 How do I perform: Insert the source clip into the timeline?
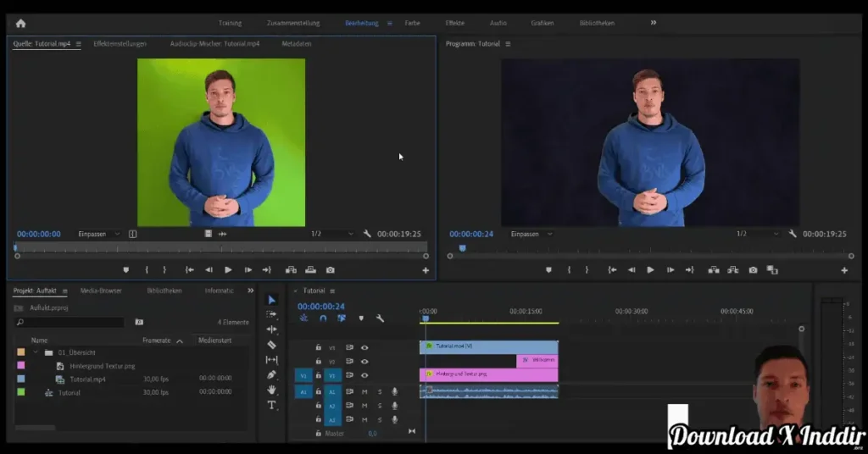click(x=291, y=270)
